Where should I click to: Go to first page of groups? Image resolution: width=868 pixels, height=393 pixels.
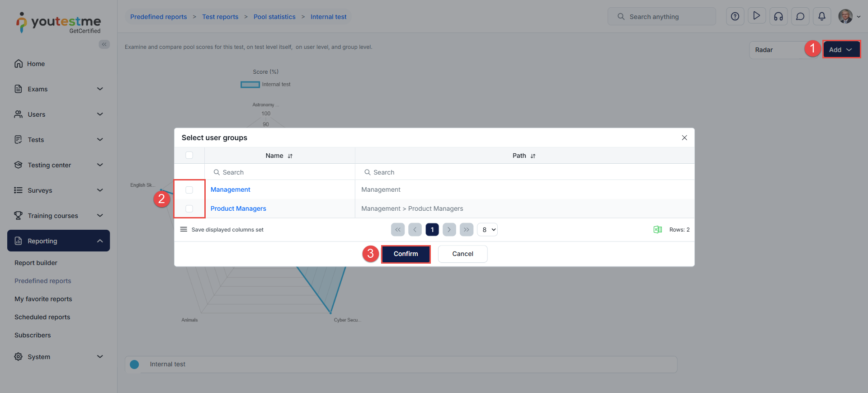tap(398, 230)
